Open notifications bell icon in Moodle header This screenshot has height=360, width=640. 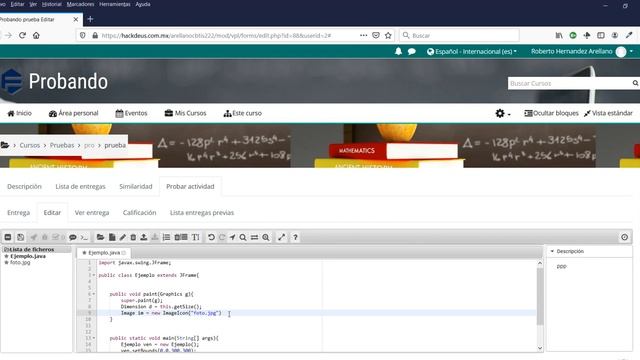[398, 51]
